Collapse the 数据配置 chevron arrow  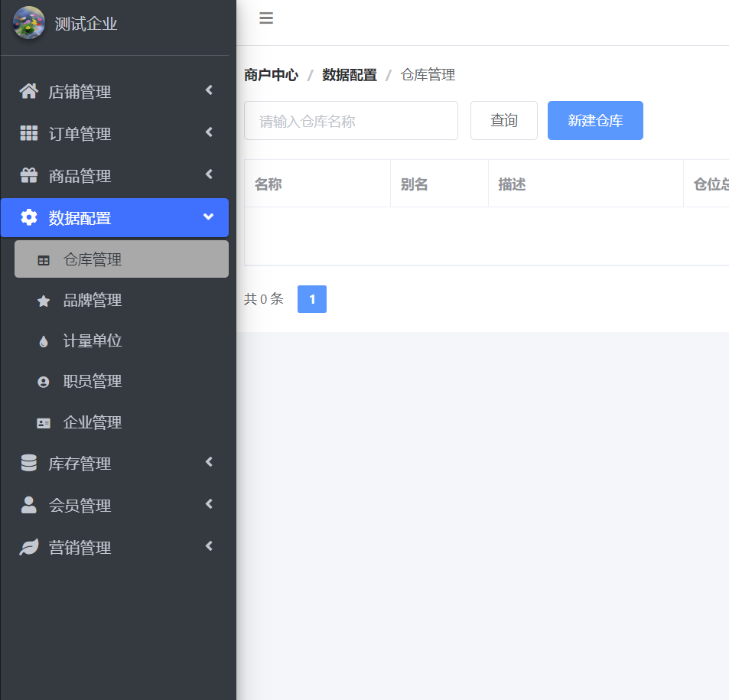tap(208, 217)
